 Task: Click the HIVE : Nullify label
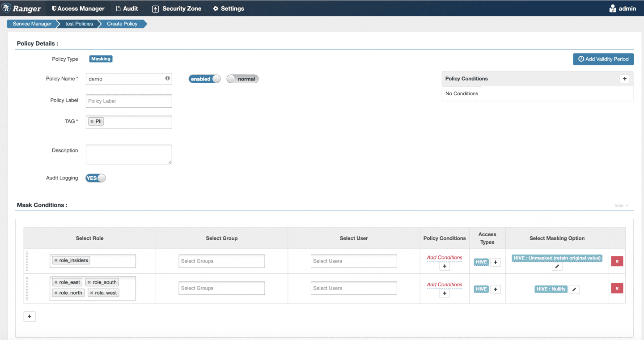click(551, 289)
